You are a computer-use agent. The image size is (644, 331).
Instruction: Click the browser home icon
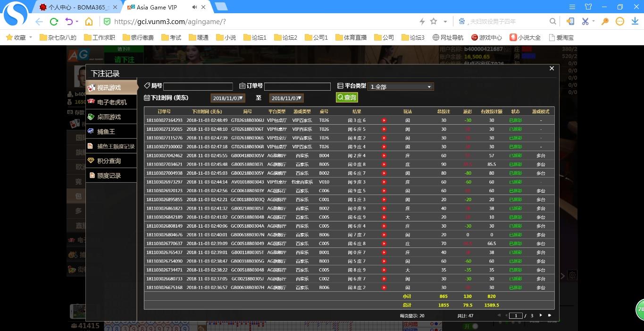coord(89,22)
